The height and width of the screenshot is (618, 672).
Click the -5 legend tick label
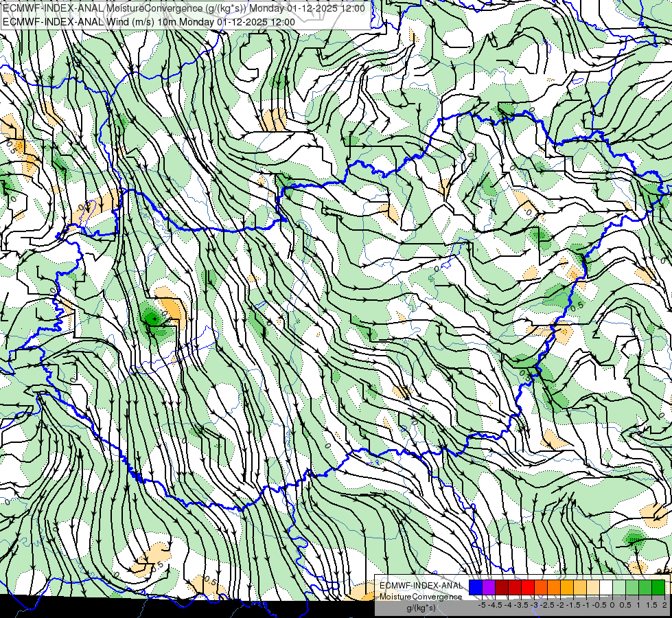tap(482, 605)
